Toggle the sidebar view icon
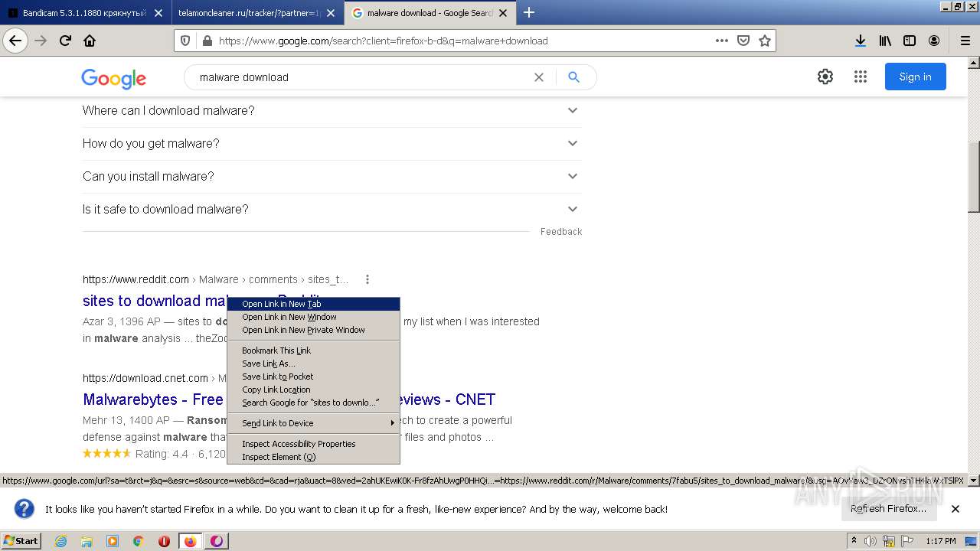 (910, 41)
